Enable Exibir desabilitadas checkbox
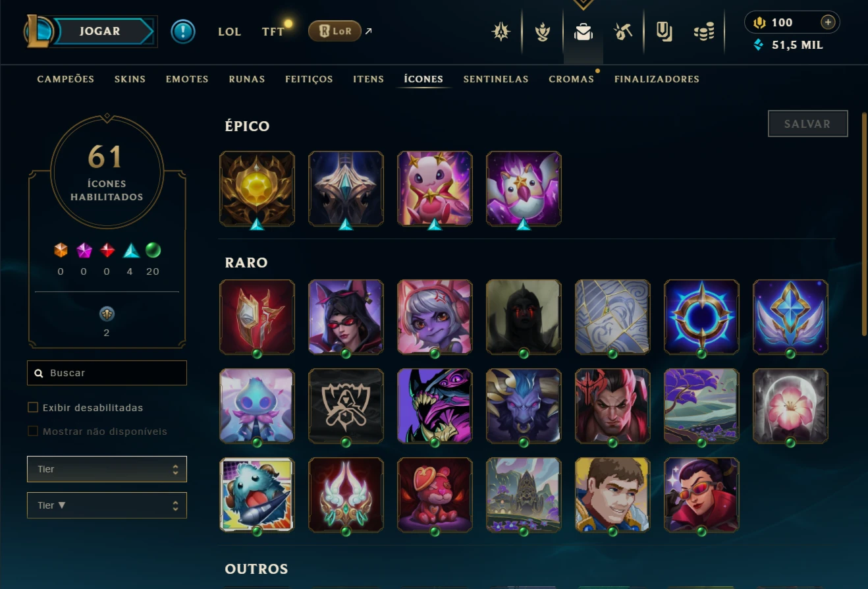Viewport: 868px width, 589px height. [33, 408]
